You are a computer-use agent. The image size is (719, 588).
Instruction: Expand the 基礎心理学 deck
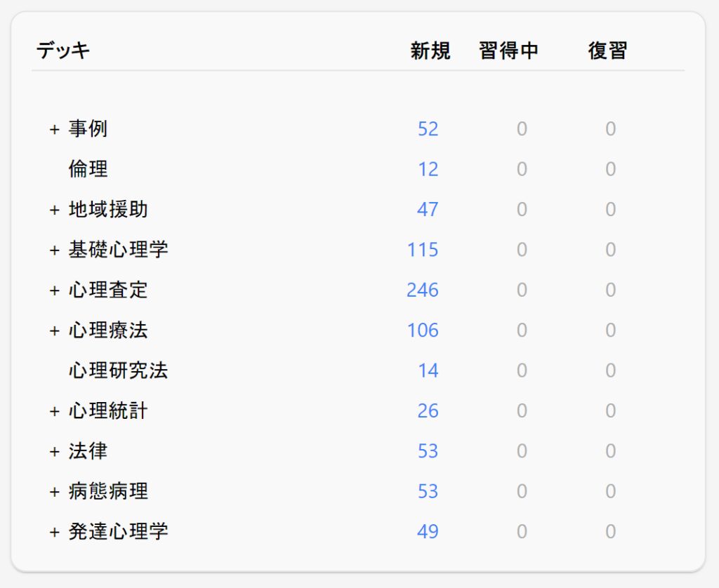pyautogui.click(x=54, y=250)
